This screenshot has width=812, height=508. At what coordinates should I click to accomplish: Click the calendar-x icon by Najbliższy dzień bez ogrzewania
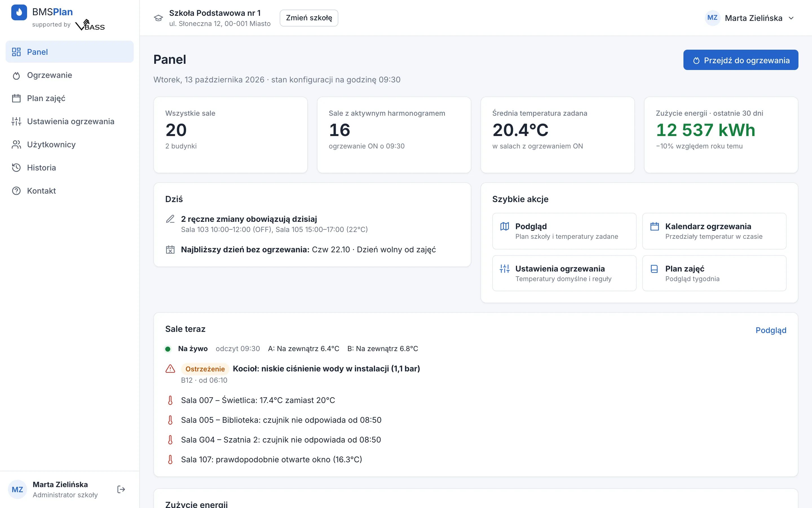171,250
